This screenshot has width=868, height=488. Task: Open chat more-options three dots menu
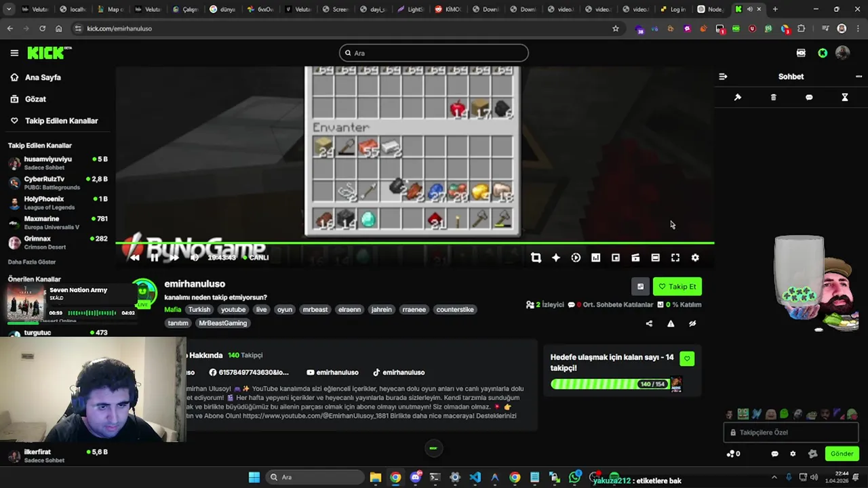pyautogui.click(x=859, y=77)
